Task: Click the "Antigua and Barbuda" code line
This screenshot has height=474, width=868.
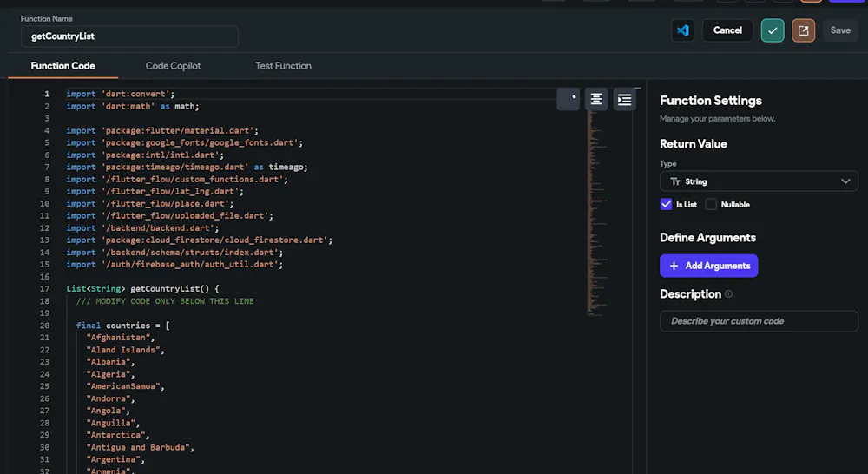Action: click(x=140, y=447)
